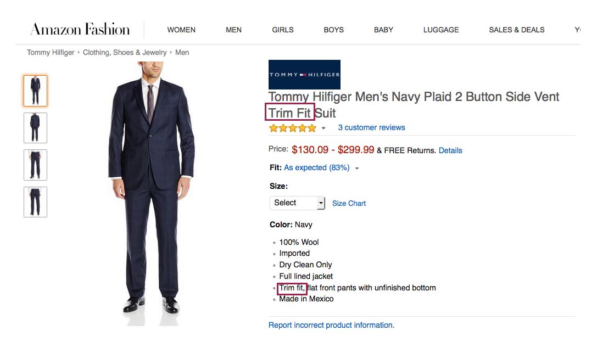Select the second suit jacket thumbnail

coord(35,128)
